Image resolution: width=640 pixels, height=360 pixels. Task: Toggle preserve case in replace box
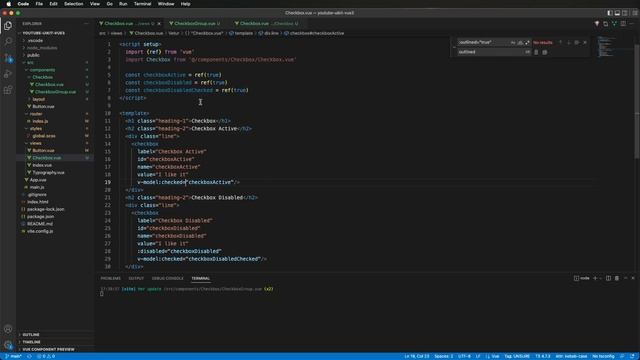click(x=527, y=52)
